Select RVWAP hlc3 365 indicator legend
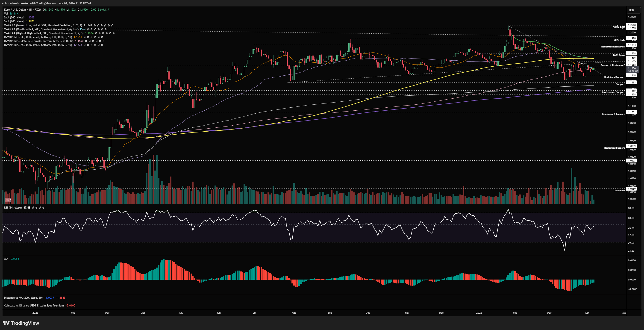The image size is (644, 330). point(38,41)
